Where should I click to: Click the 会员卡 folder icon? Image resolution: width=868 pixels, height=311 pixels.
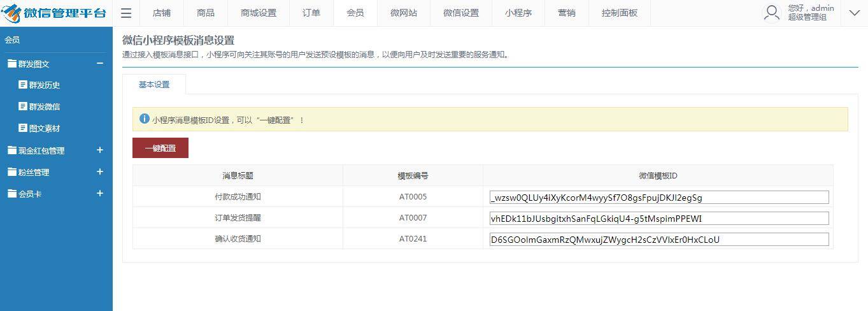(x=11, y=194)
